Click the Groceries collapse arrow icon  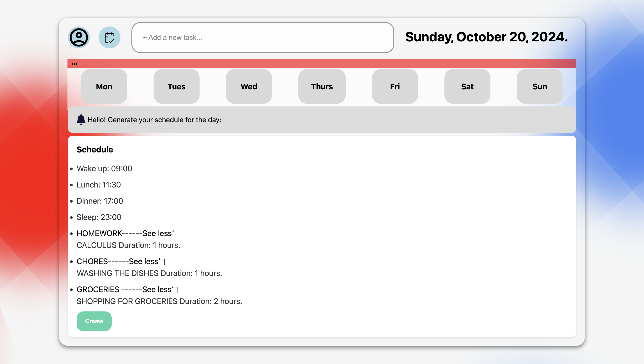point(175,289)
